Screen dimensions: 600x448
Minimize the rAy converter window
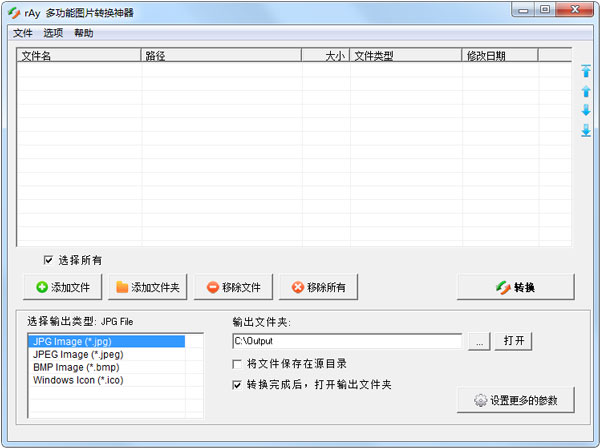pos(523,10)
